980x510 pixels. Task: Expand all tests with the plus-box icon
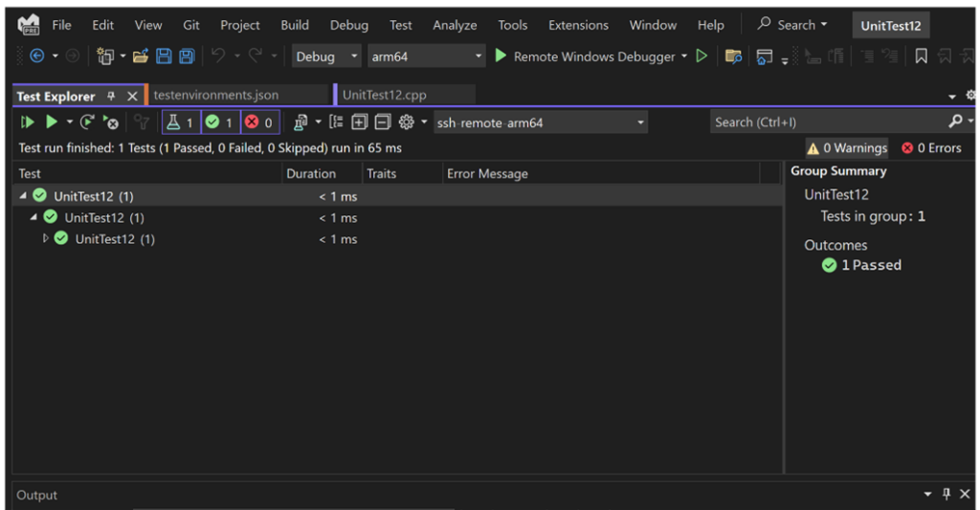click(x=359, y=122)
